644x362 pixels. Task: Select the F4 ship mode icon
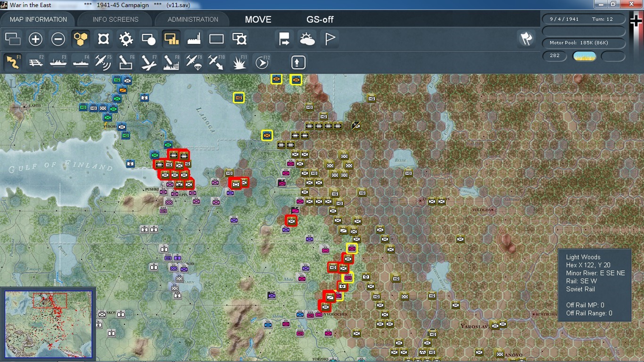[x=81, y=62]
